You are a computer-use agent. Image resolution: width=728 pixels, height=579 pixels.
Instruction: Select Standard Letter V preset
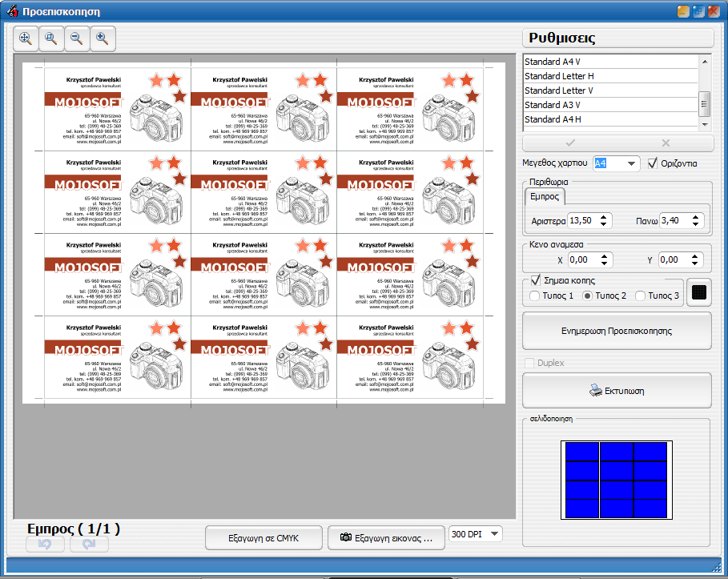point(610,90)
